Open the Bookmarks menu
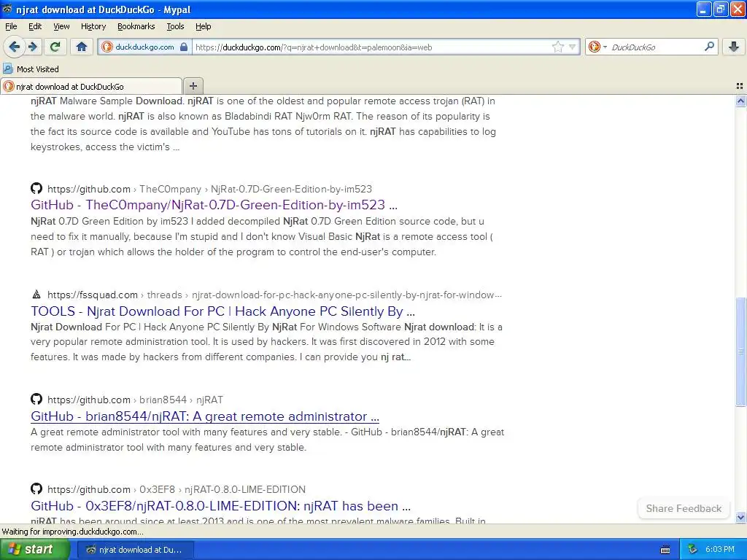 (x=136, y=26)
